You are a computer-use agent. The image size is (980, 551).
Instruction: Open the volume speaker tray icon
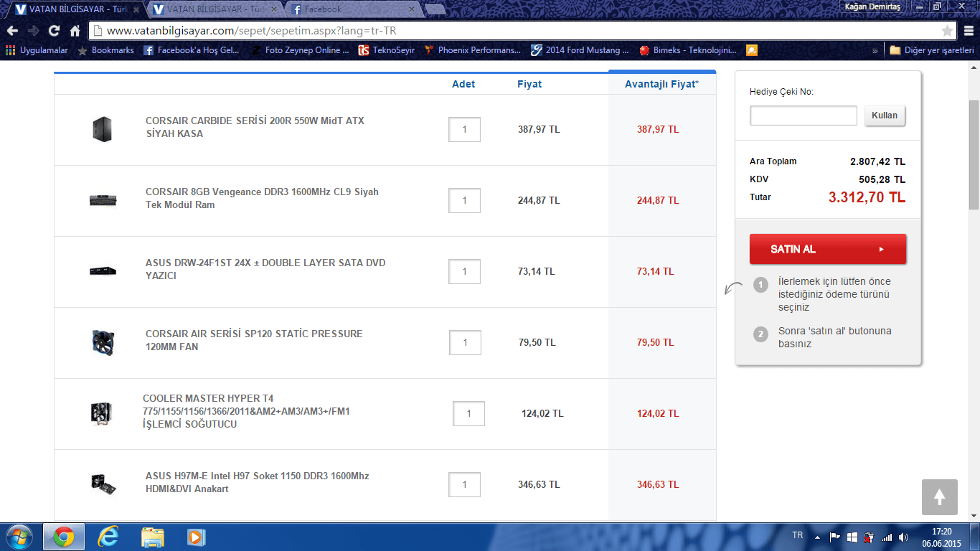coord(904,537)
